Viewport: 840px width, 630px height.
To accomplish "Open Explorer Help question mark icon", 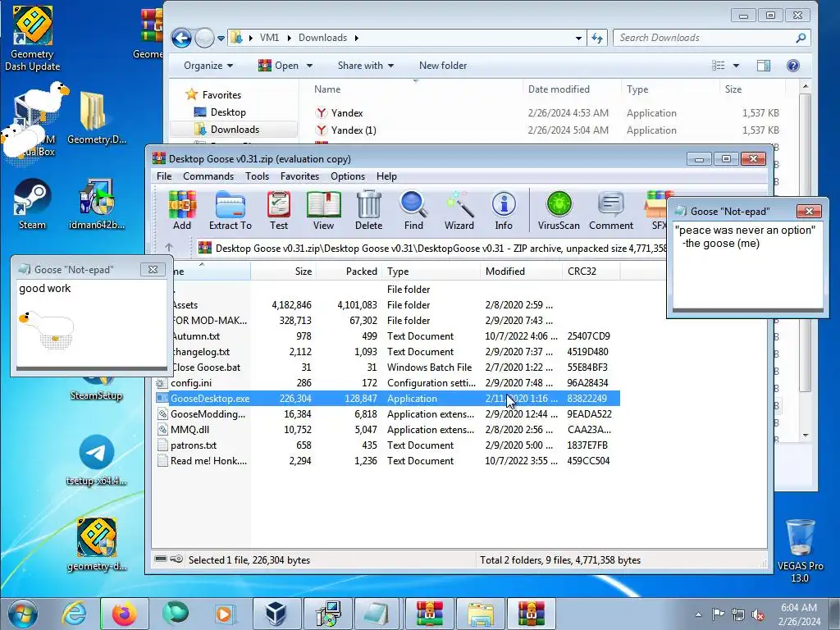I will 793,66.
